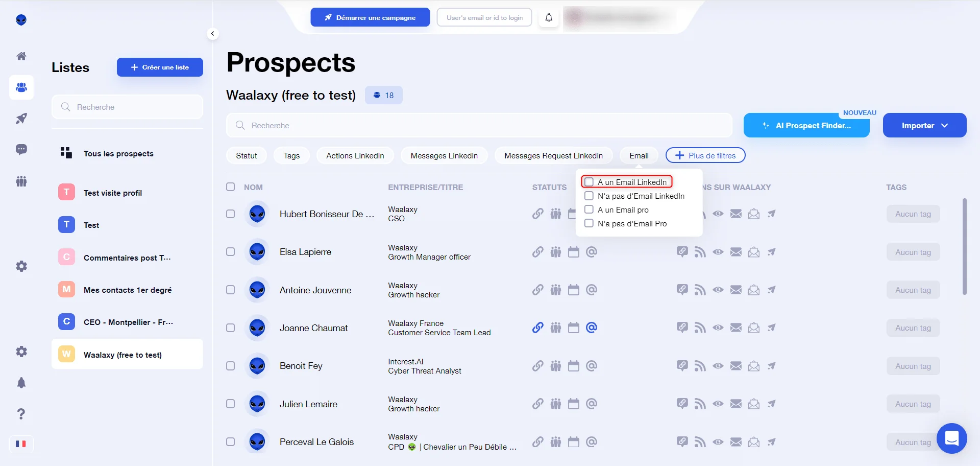Click the @ icon for Perceval Le Galois
Viewport: 980px width, 466px height.
tap(592, 441)
